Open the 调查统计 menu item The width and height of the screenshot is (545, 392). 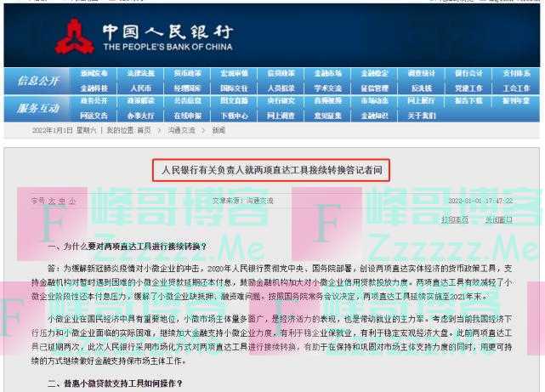pyautogui.click(x=421, y=73)
